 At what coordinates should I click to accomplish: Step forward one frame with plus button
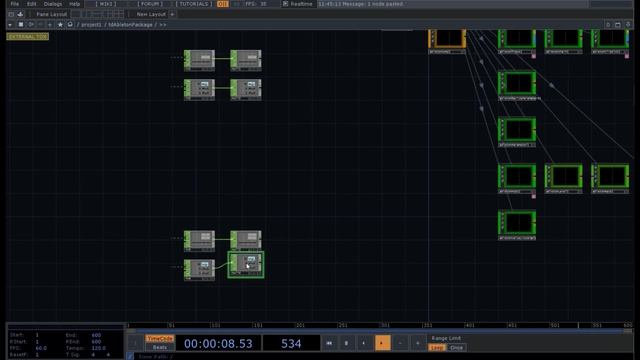click(418, 343)
